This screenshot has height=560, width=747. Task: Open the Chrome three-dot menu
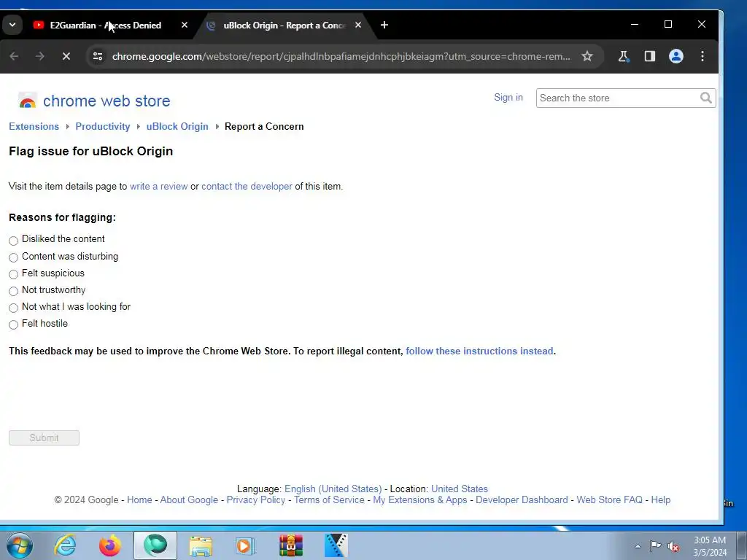703,56
